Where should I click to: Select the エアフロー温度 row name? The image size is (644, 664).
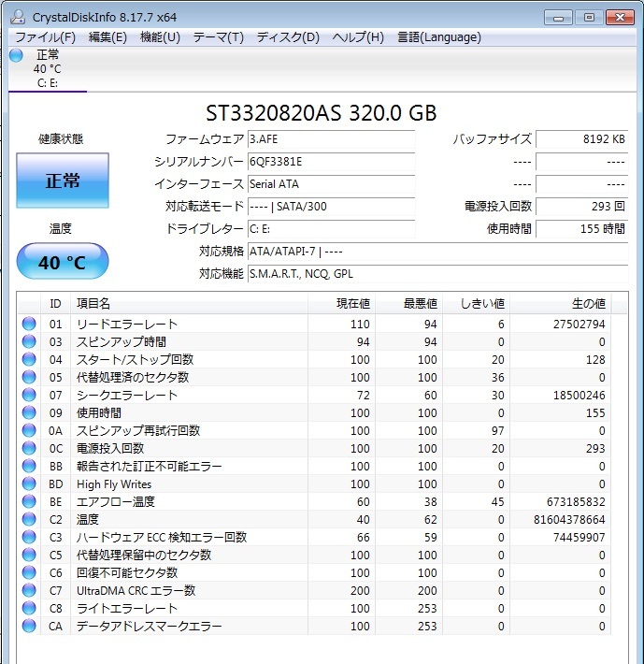coord(116,502)
